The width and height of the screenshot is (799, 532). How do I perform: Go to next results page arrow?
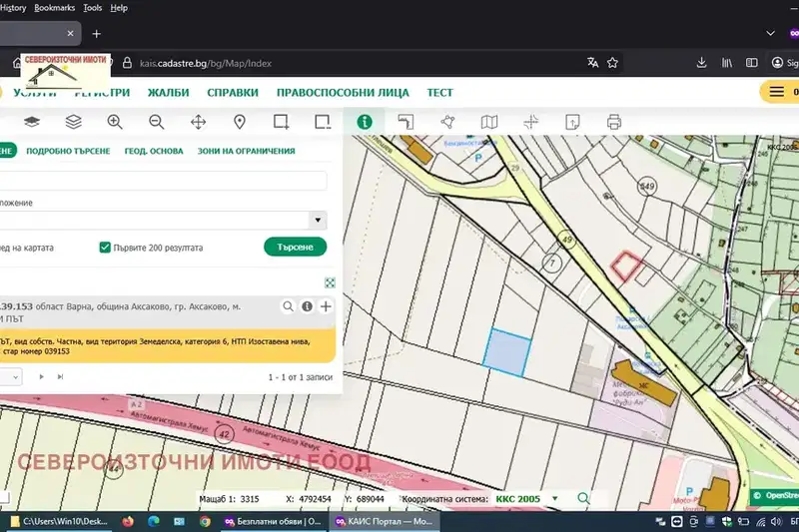(x=41, y=376)
